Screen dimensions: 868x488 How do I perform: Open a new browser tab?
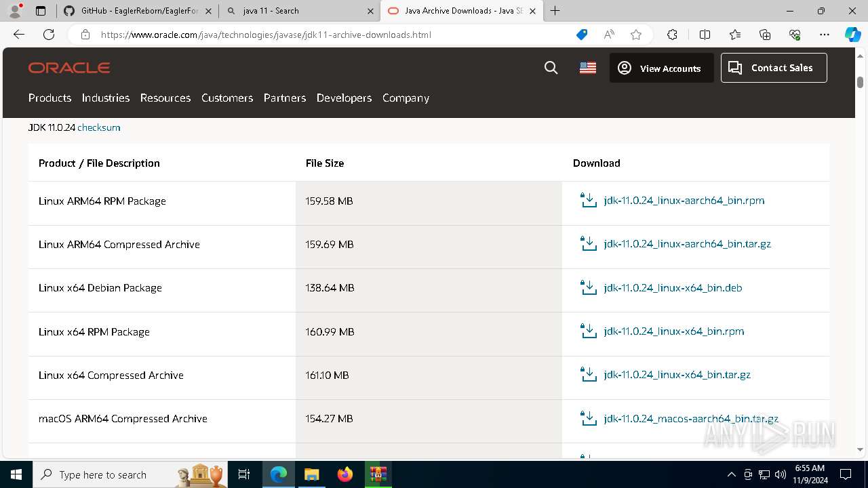(x=555, y=11)
